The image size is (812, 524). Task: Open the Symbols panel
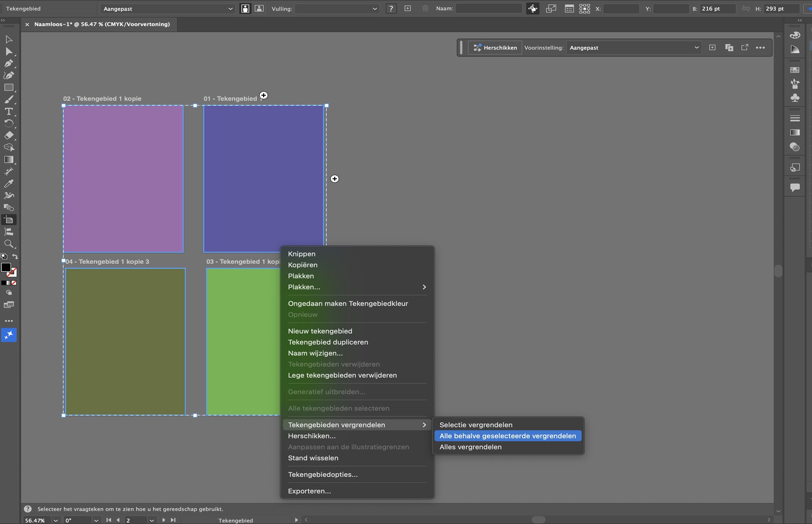point(795,97)
